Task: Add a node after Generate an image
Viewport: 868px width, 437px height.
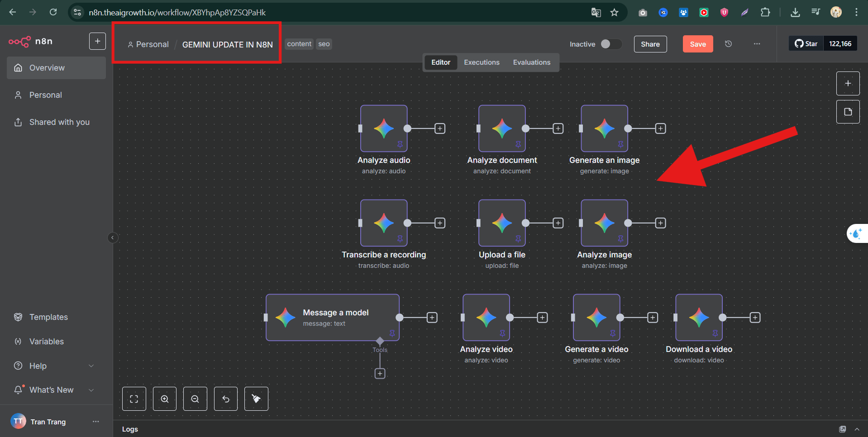Action: pos(660,128)
